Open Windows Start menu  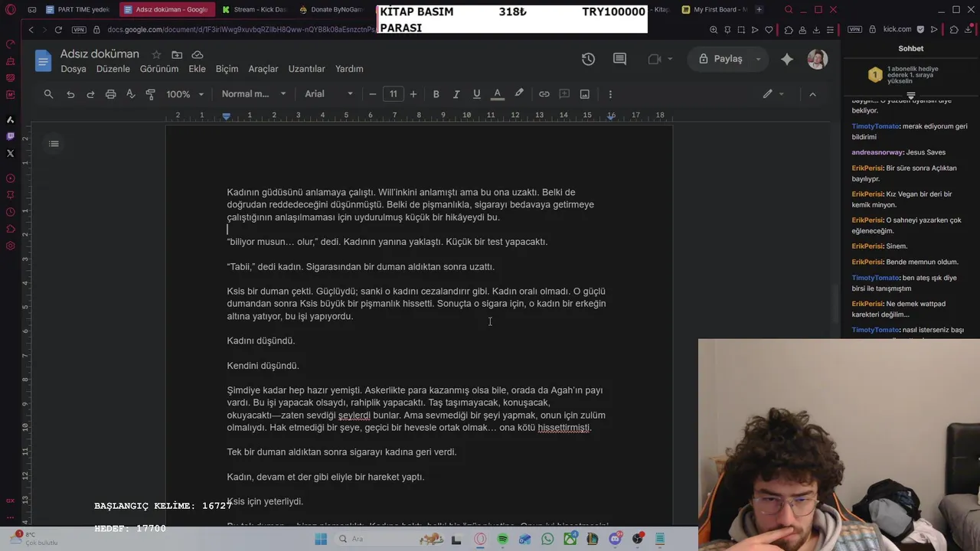[x=321, y=539]
